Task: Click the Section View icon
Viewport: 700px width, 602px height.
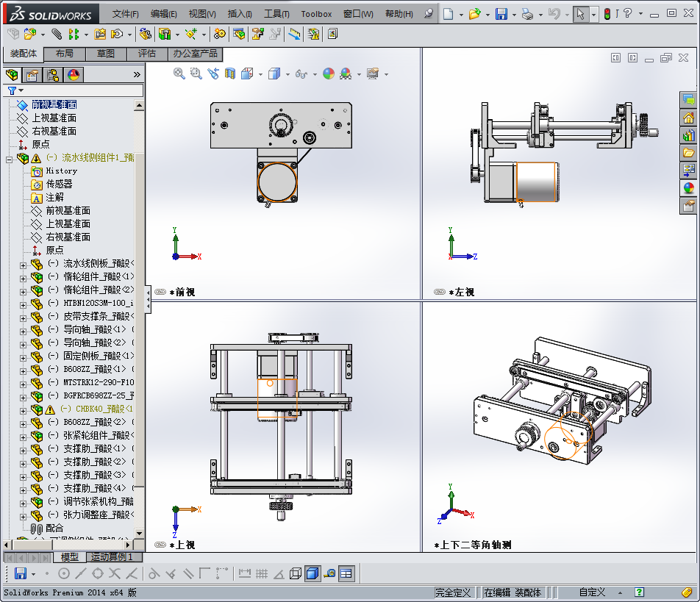Action: [x=230, y=74]
